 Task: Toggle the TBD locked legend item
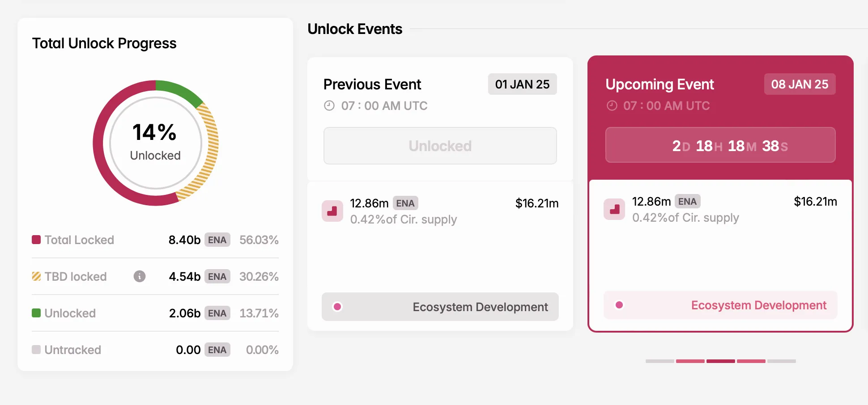[x=75, y=276]
